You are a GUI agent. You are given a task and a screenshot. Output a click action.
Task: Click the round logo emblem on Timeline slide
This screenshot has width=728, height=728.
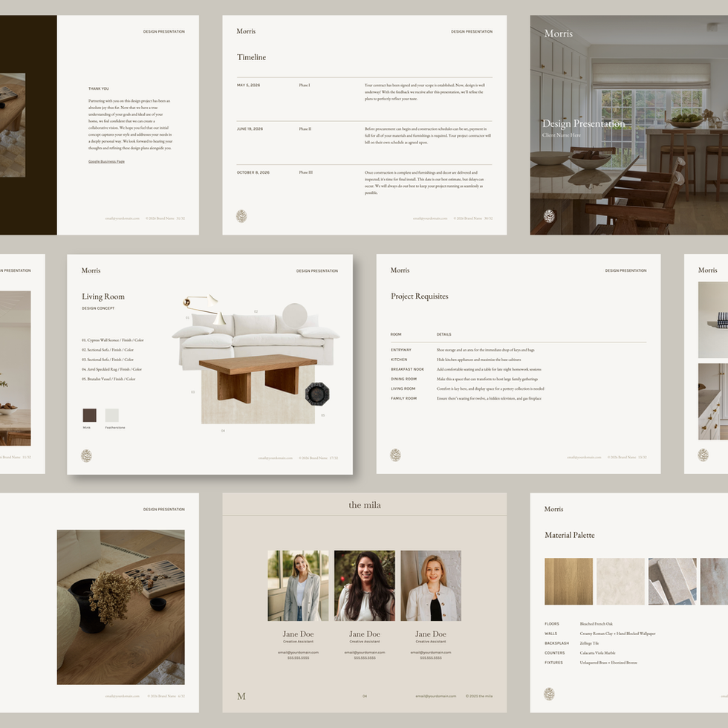click(x=241, y=216)
